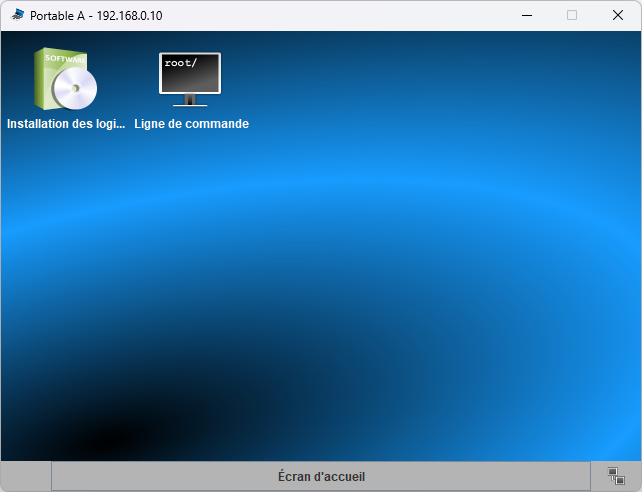Click the green SOFTWARE box top

pos(62,57)
